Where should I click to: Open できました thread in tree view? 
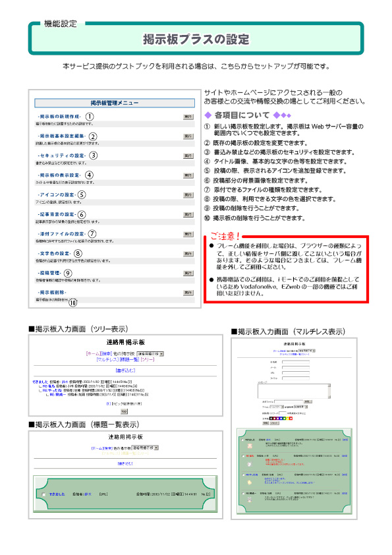click(40, 382)
